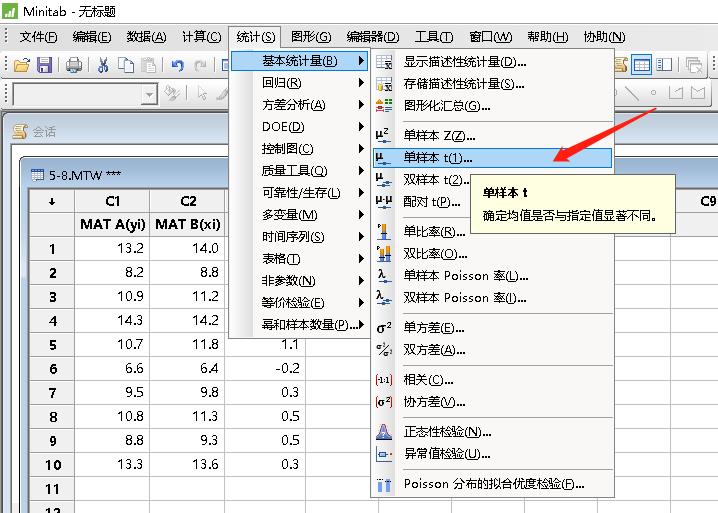Screen dimensions: 718x513
Task: Open the 窗口(W) menu
Action: (490, 37)
